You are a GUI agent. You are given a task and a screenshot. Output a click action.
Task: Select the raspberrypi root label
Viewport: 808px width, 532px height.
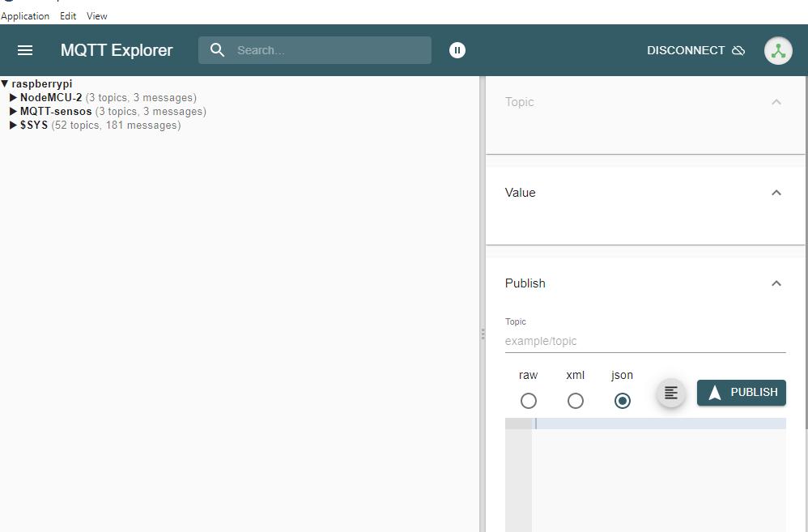[42, 83]
